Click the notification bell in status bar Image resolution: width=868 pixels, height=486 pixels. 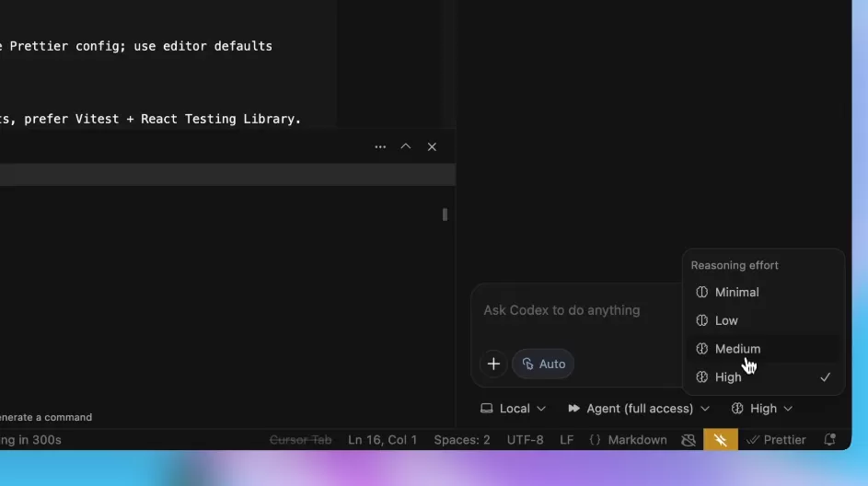click(x=829, y=439)
